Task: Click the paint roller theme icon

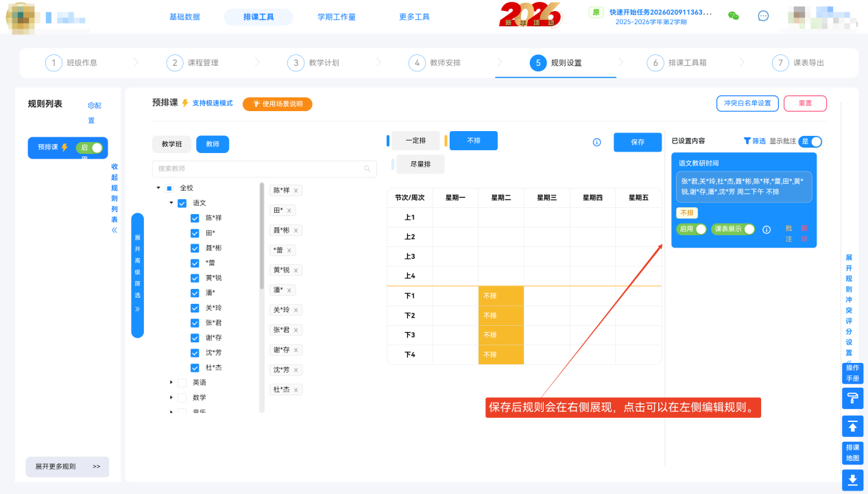Action: pyautogui.click(x=853, y=398)
